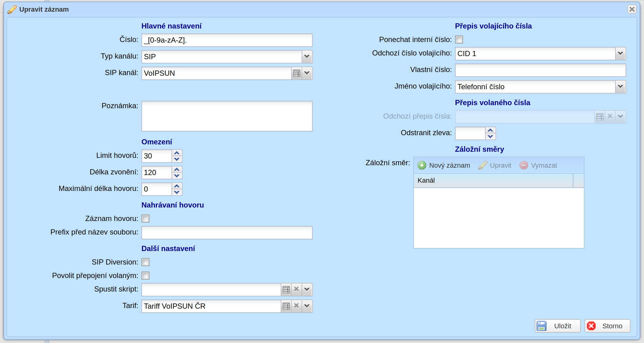The height and width of the screenshot is (343, 644).
Task: Close the Upravit záznam dialog
Action: click(x=632, y=9)
